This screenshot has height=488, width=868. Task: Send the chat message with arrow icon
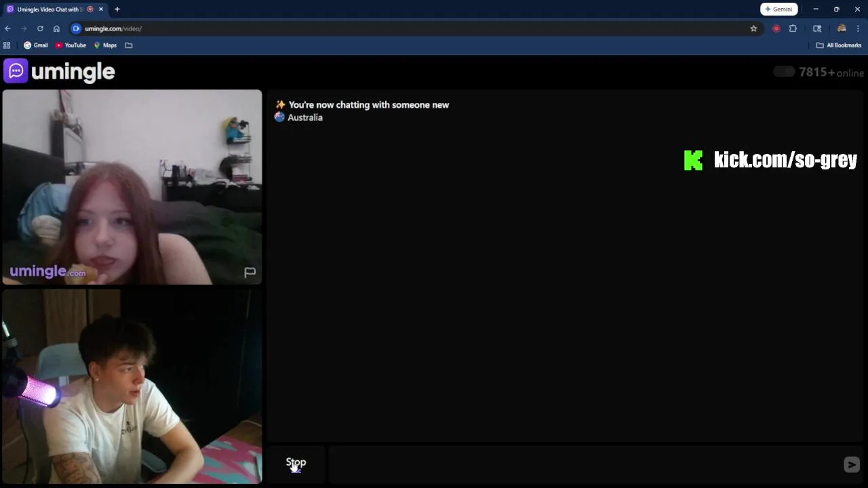[x=851, y=464]
